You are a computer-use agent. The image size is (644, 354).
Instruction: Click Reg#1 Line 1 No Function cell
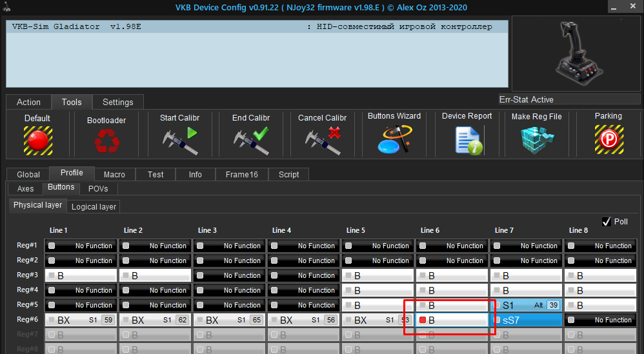point(81,246)
